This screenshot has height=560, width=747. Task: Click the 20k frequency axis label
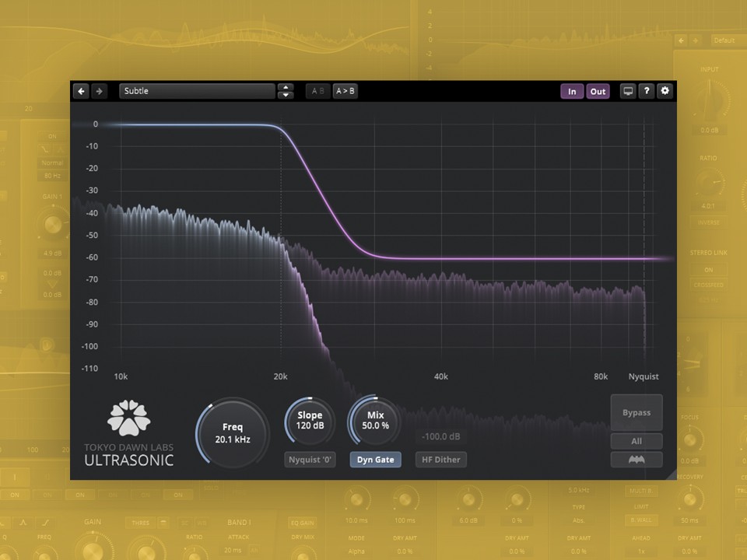(280, 376)
